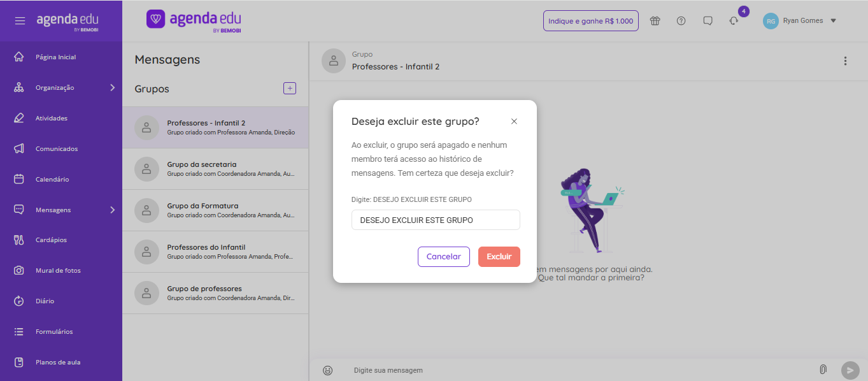
Task: Open the gift box icon in header
Action: pos(655,21)
